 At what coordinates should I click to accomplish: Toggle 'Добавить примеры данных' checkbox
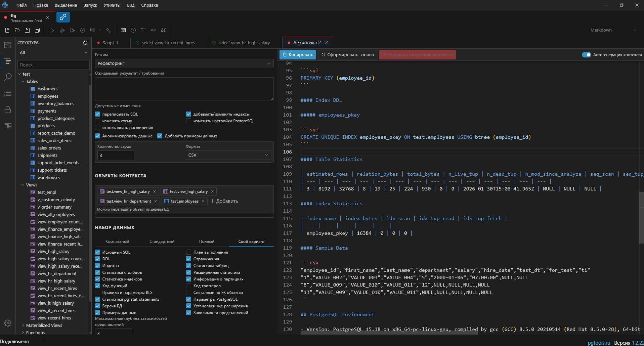pyautogui.click(x=160, y=136)
